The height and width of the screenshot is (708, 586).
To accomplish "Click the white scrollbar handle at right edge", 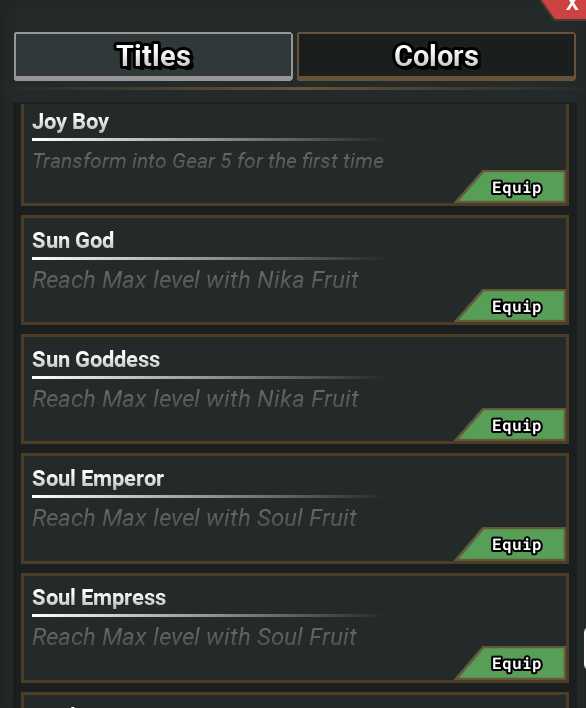I will (584, 648).
